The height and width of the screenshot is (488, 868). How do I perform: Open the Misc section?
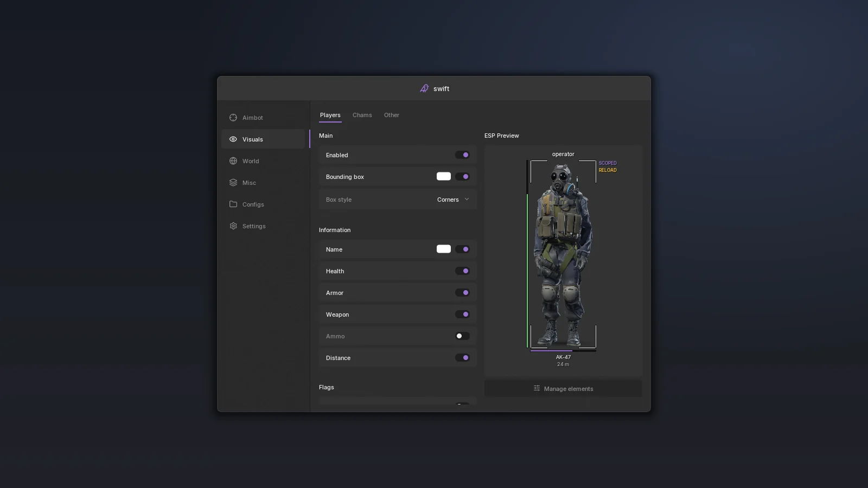[263, 183]
